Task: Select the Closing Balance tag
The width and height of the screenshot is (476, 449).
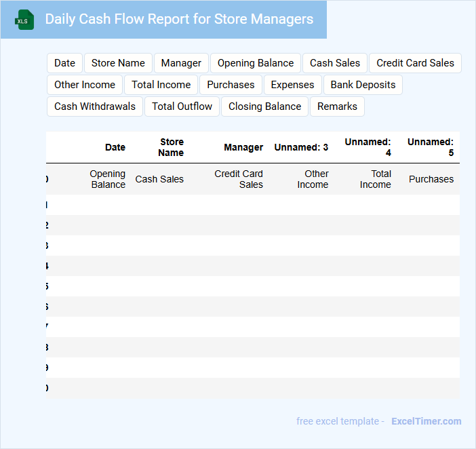Action: pyautogui.click(x=264, y=106)
